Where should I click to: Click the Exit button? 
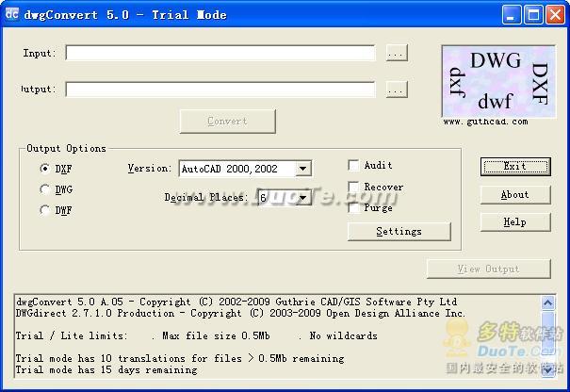tap(515, 167)
